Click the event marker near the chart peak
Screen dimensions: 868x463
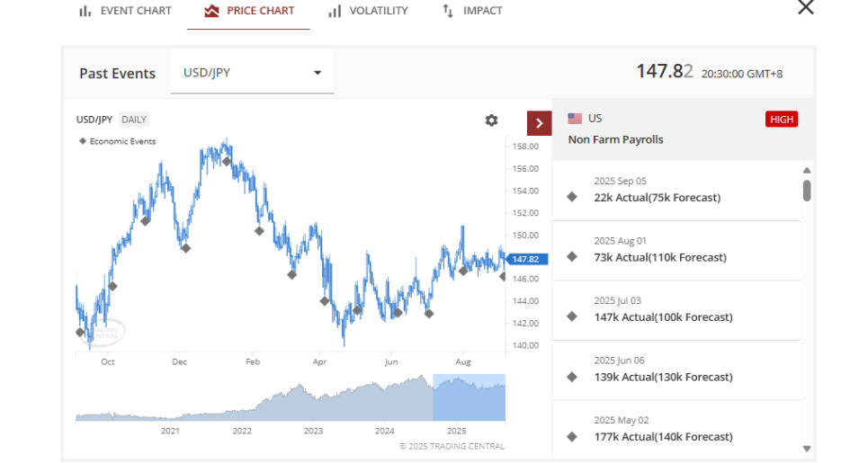[227, 162]
